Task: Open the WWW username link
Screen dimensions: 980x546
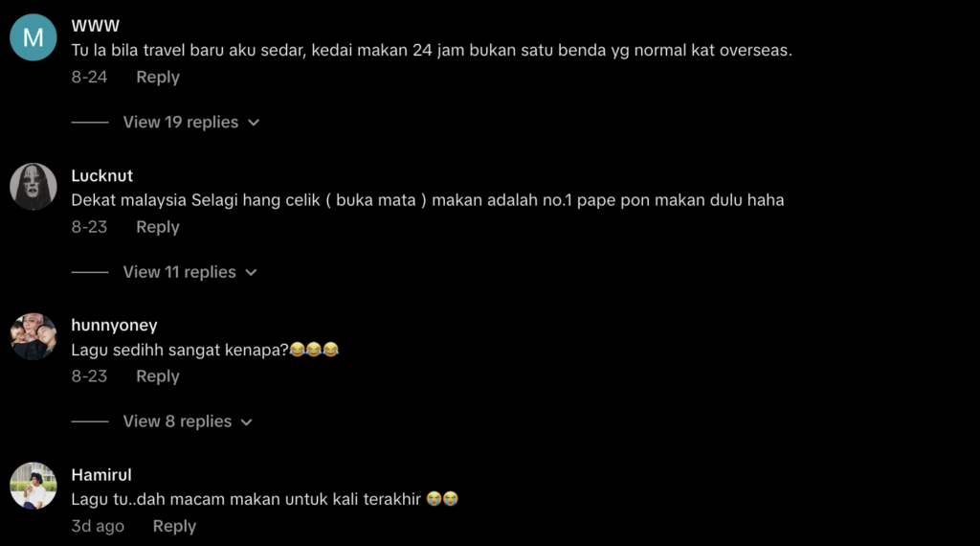Action: coord(95,26)
